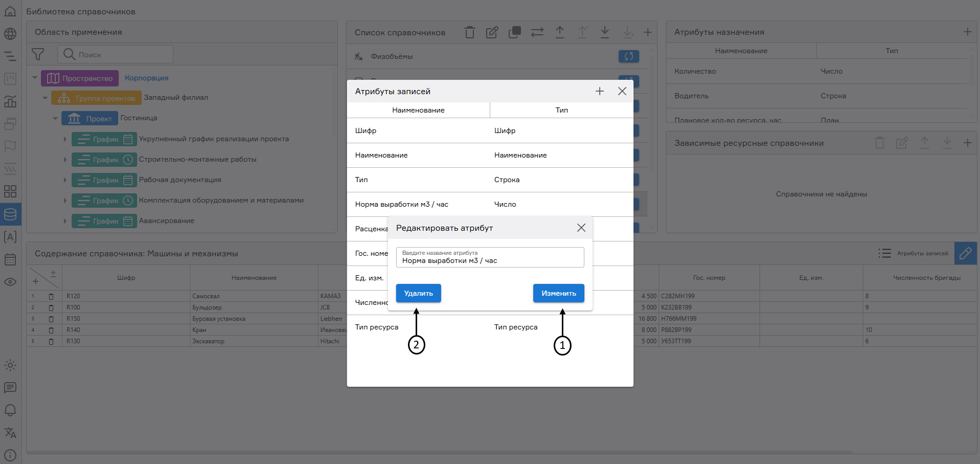Open the home icon in sidebar
The height and width of the screenshot is (464, 980).
pos(10,11)
